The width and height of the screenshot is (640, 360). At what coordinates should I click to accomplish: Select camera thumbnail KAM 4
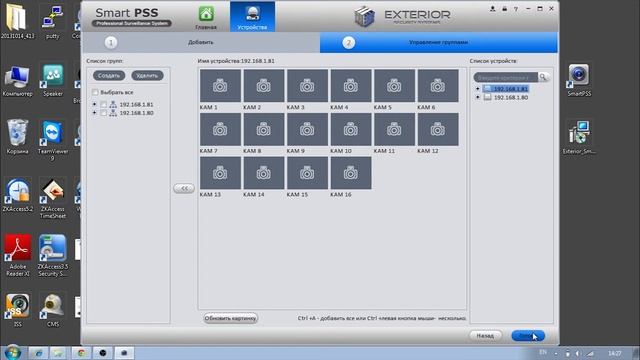(351, 86)
